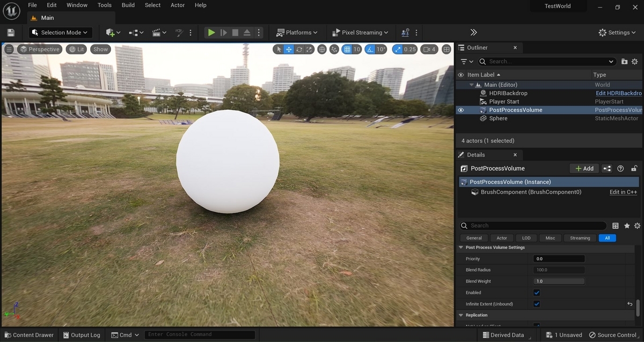644x342 pixels.
Task: Open the Lit view mode menu
Action: (76, 49)
